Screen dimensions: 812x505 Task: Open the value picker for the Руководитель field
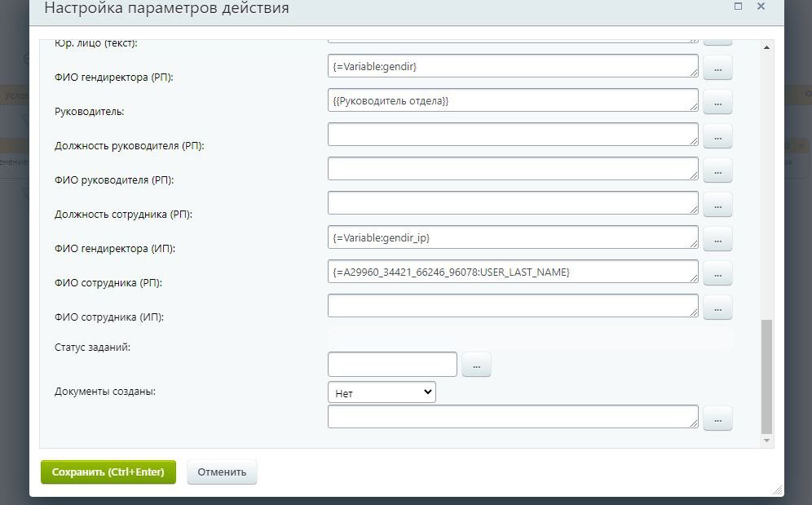[717, 102]
